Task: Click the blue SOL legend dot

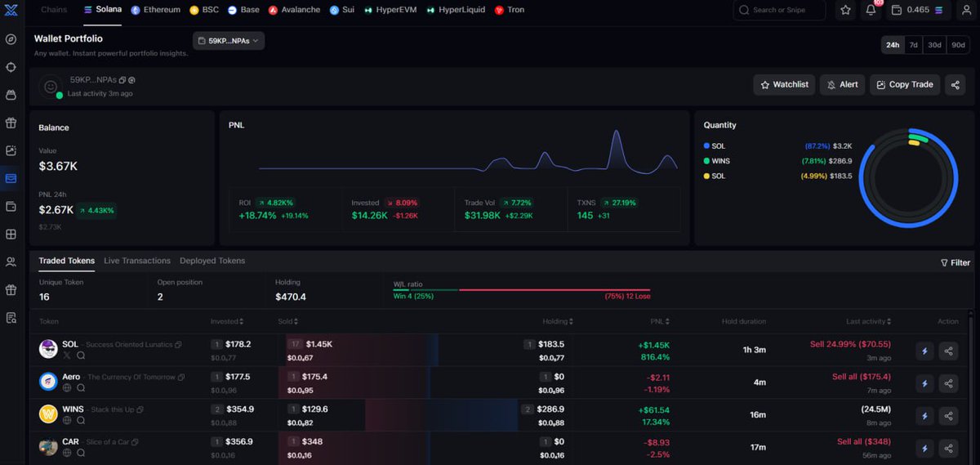Action: (x=706, y=145)
